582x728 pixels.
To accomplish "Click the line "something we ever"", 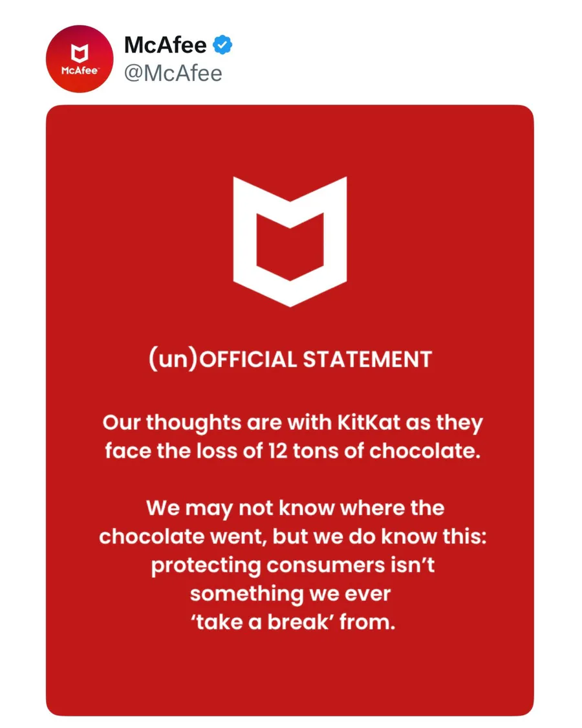I will click(x=291, y=593).
